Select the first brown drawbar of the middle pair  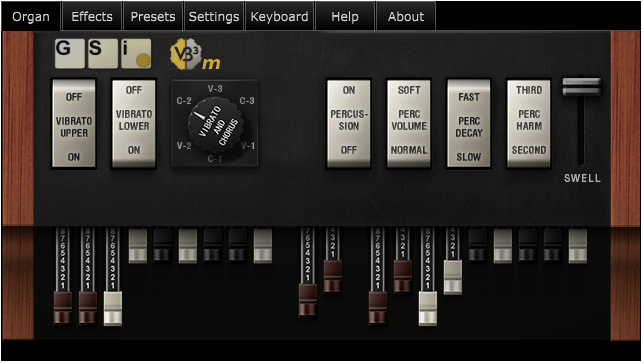tap(308, 300)
